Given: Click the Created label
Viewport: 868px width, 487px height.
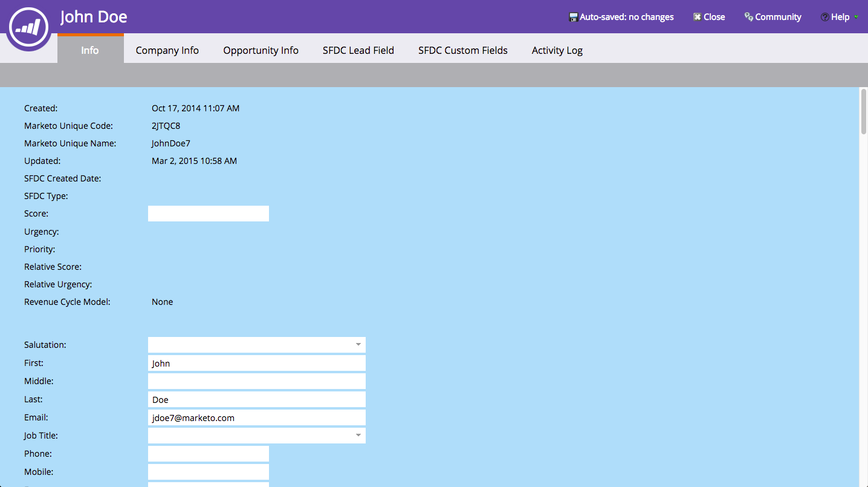Looking at the screenshot, I should point(41,108).
